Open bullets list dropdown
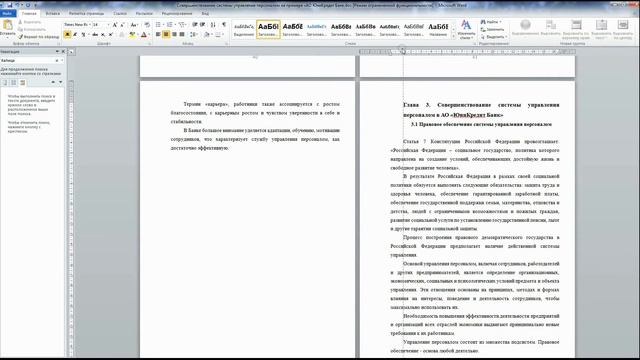Screen dimensions: 640x360 point(163,25)
